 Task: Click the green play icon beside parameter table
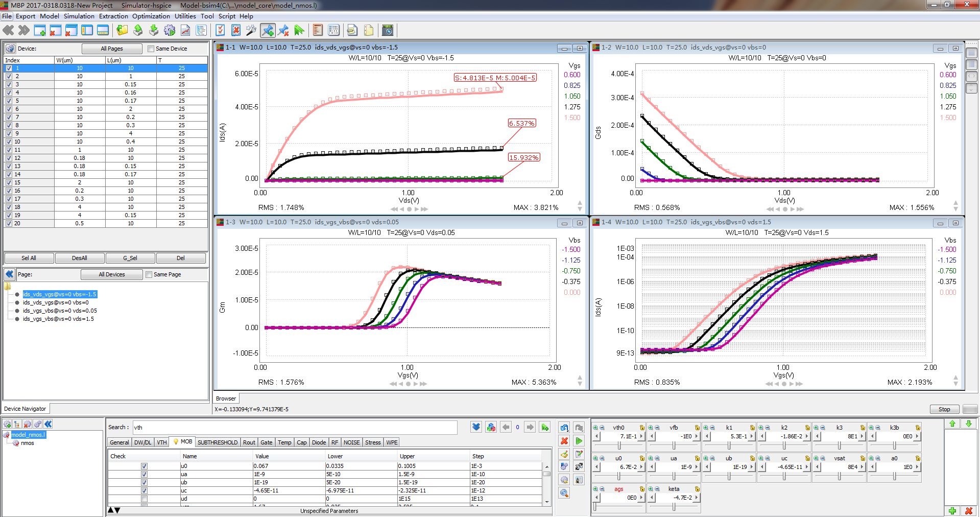point(579,441)
